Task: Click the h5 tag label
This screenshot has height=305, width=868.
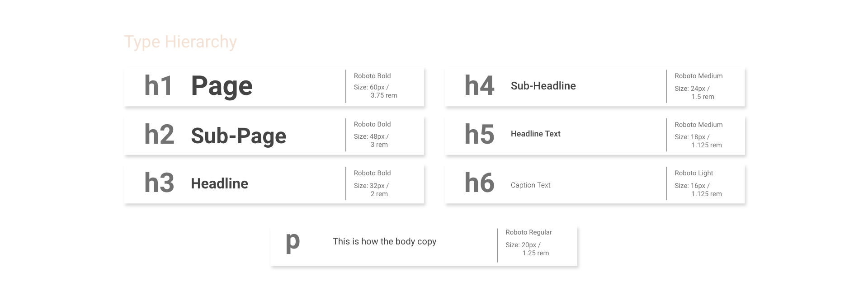Action: [479, 134]
